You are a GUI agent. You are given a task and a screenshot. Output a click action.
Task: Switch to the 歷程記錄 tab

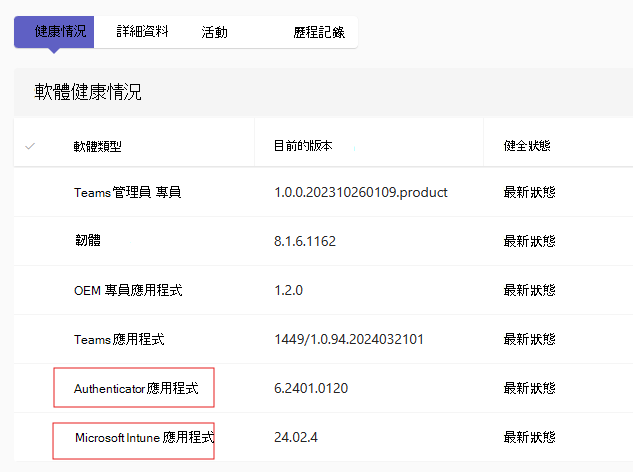(x=319, y=32)
